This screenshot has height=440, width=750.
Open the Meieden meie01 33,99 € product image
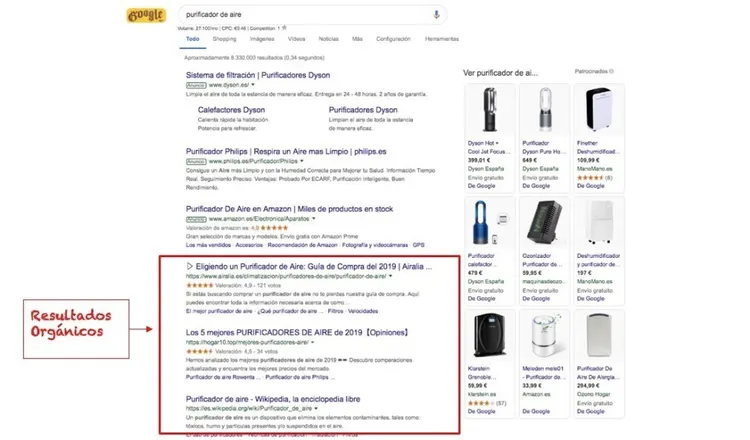coord(544,335)
